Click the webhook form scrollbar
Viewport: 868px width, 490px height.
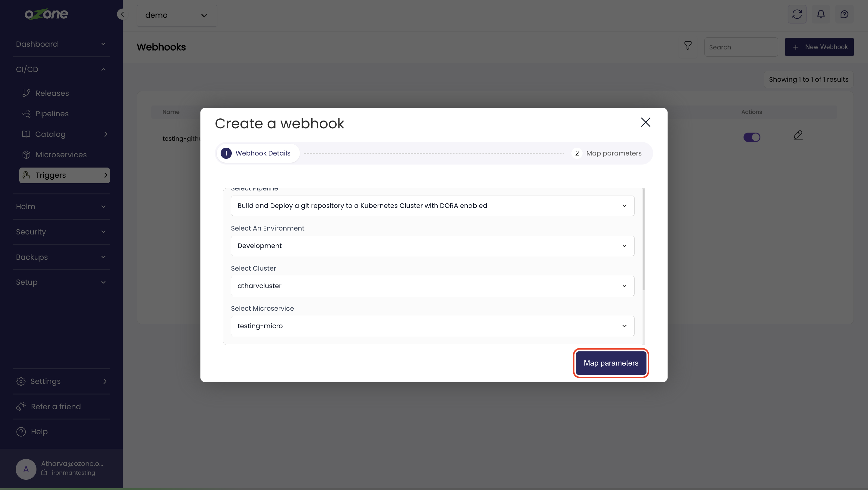coord(643,239)
